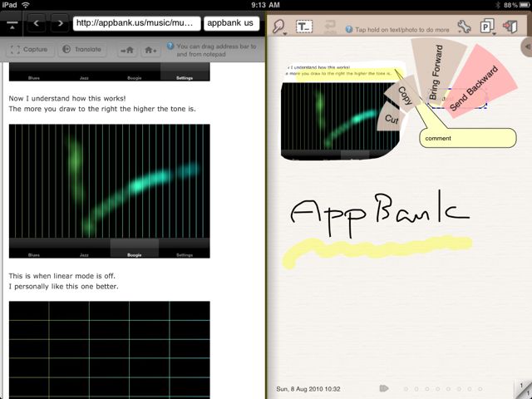The width and height of the screenshot is (532, 399).
Task: Tap the last page indicator dot
Action: pyautogui.click(x=480, y=389)
